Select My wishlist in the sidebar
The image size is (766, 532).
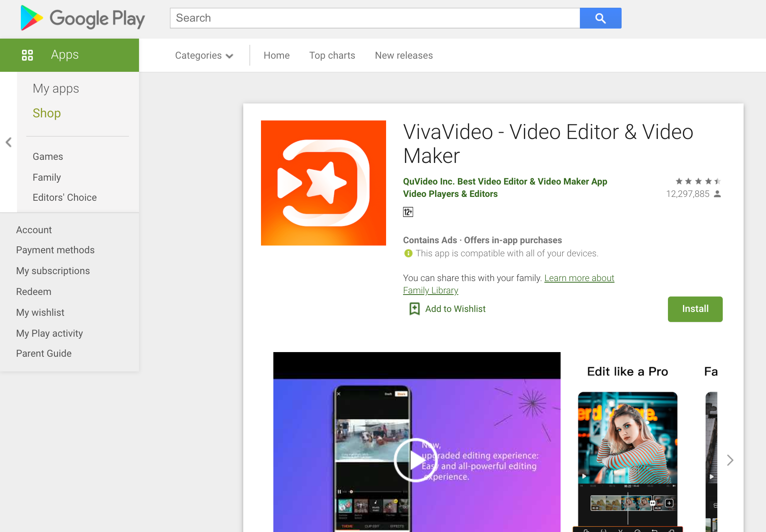click(40, 312)
